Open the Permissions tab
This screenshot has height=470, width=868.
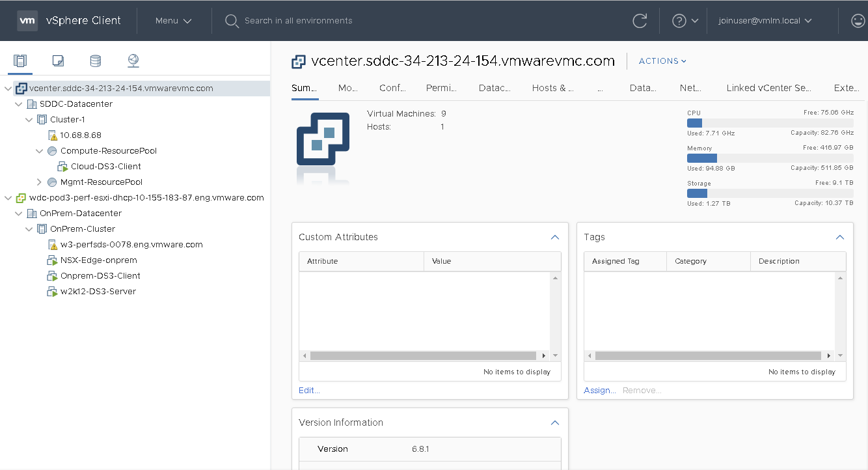[x=441, y=89]
